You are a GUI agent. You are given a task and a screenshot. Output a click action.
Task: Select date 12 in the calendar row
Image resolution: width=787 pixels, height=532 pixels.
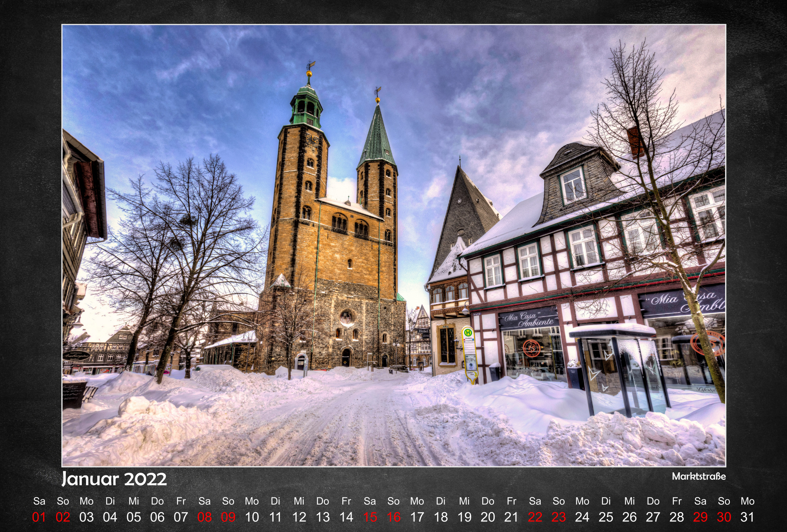tap(299, 517)
